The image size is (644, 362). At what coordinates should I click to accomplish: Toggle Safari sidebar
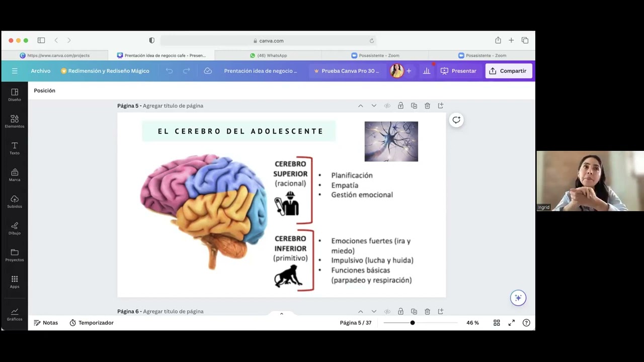tap(41, 40)
